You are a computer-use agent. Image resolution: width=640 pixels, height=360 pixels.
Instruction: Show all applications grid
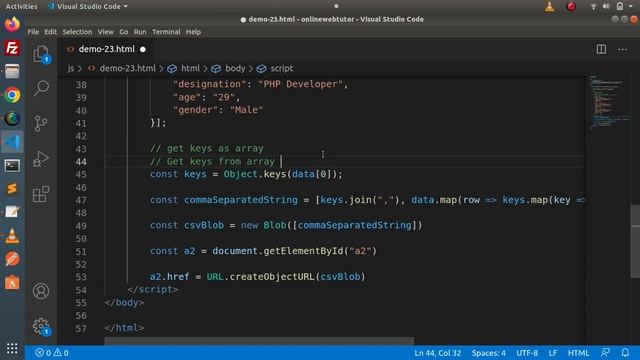pyautogui.click(x=12, y=348)
